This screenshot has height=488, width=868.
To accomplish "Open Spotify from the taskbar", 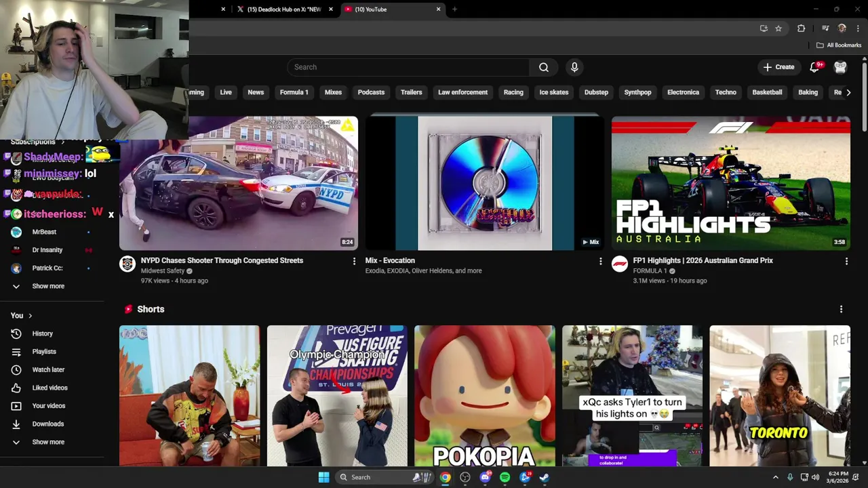I will tap(505, 477).
